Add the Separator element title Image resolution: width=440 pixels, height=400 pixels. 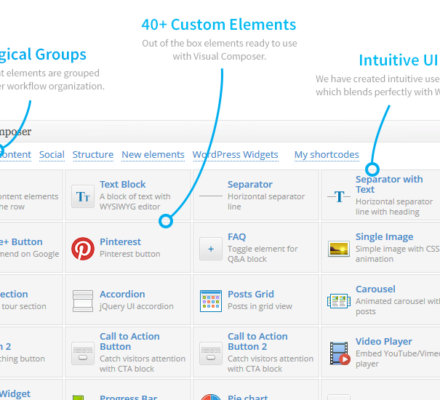pos(250,184)
